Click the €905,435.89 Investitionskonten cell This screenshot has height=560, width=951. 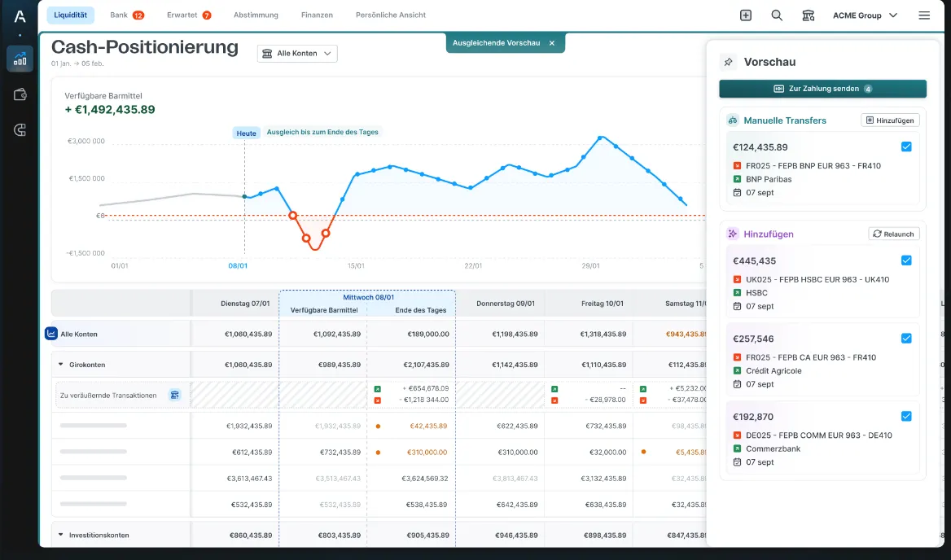point(428,535)
